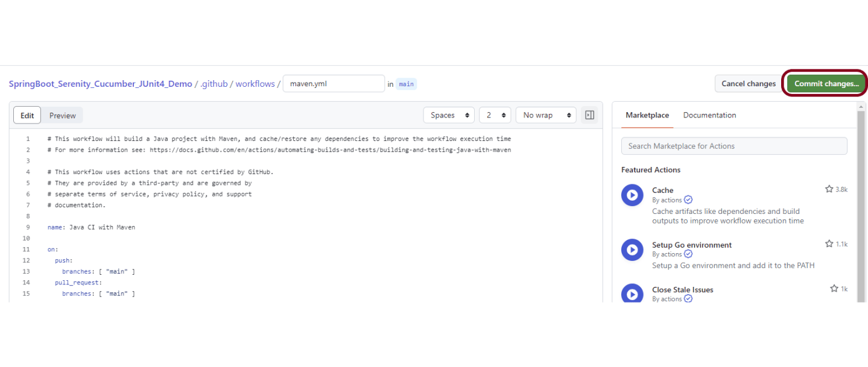Open the No wrap line mode dropdown
Viewport: 868px width, 367px height.
[x=546, y=115]
